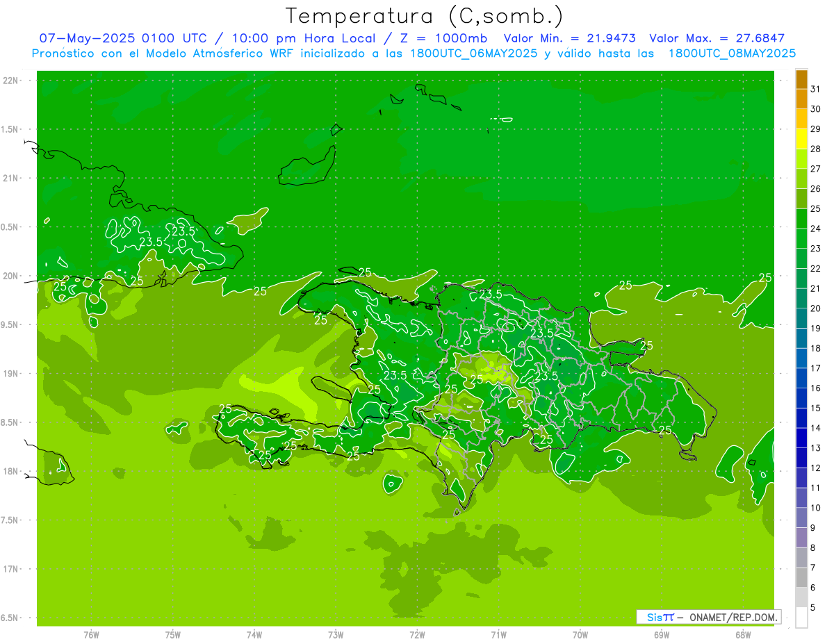Click the '76W' longitude axis label
Image resolution: width=834 pixels, height=644 pixels.
point(91,634)
